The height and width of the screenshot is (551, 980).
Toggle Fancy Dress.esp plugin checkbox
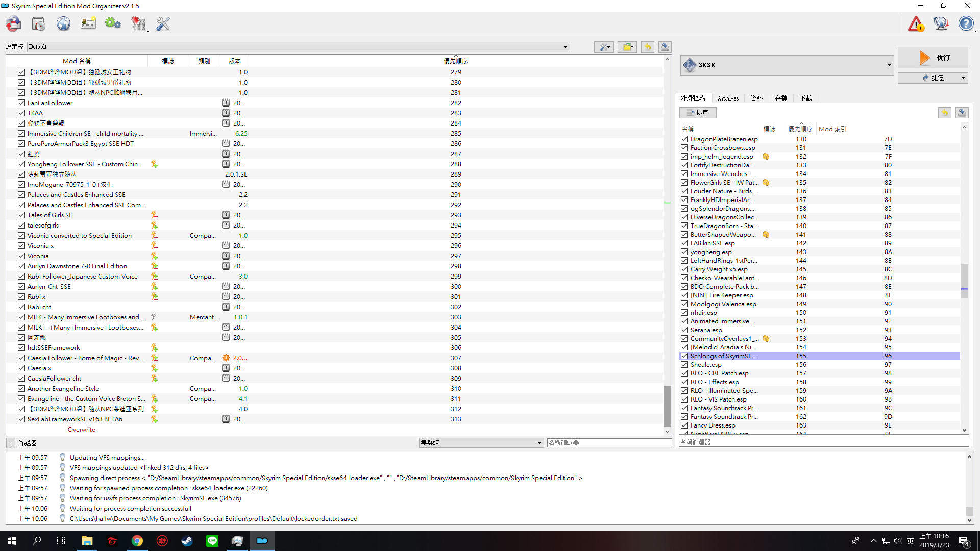click(684, 425)
